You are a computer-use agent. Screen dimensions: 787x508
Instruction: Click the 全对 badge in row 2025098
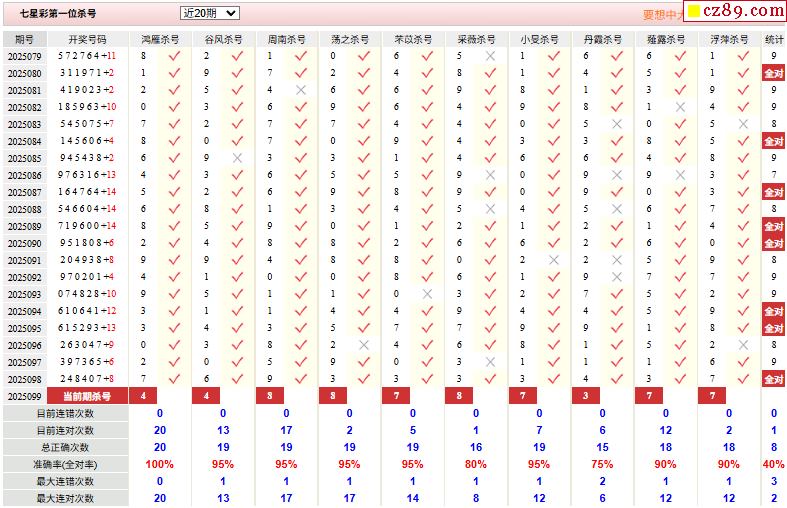pos(773,379)
